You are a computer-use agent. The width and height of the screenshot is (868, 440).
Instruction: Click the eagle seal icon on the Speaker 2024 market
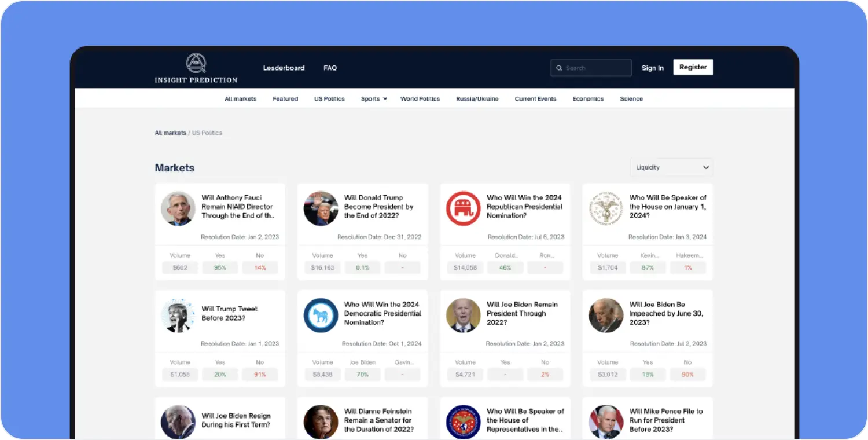[606, 208]
